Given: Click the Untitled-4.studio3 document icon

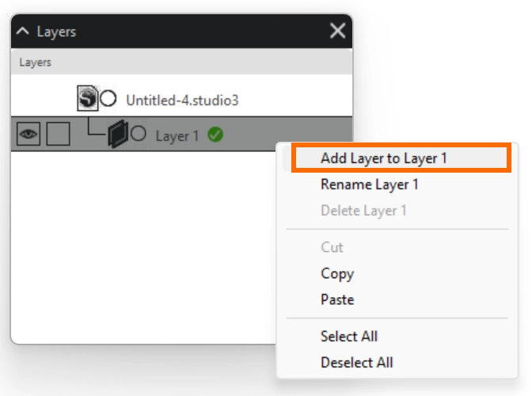Looking at the screenshot, I should pos(87,99).
